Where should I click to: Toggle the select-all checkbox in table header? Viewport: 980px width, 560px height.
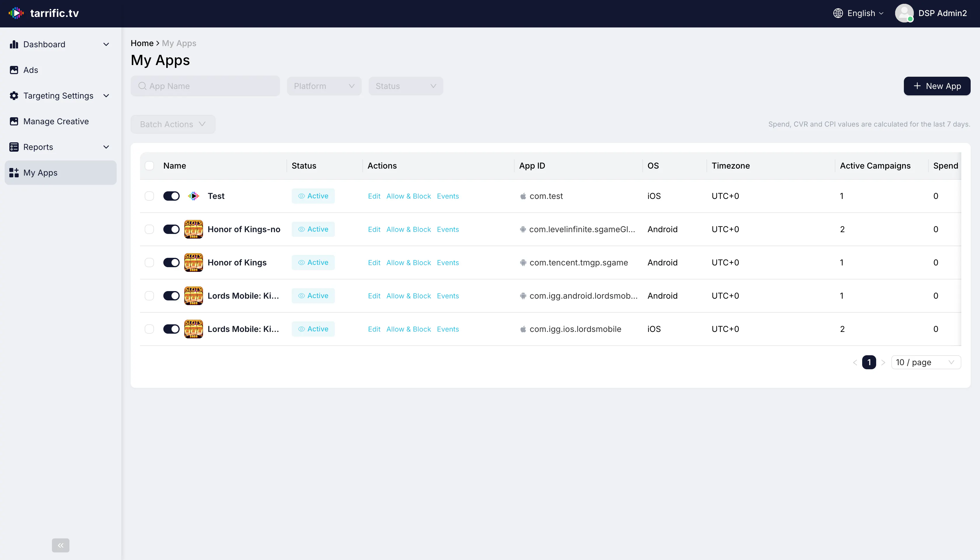point(149,166)
